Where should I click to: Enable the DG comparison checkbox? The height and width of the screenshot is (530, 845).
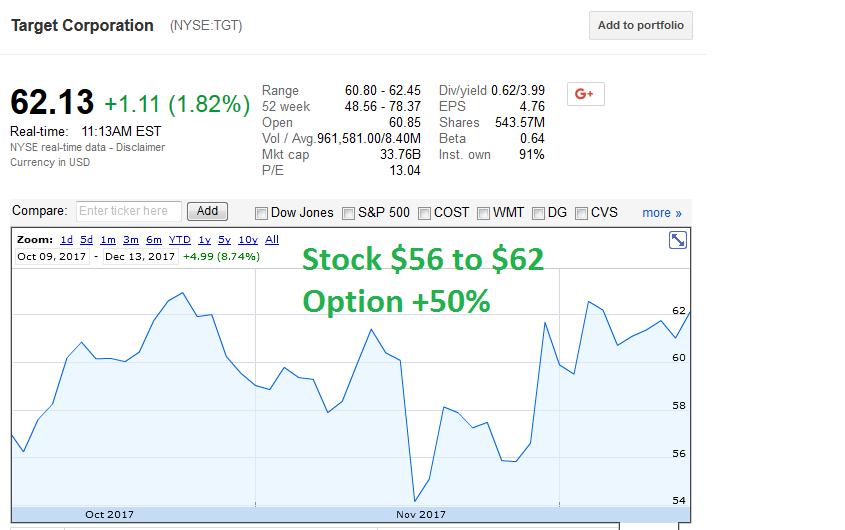click(538, 214)
